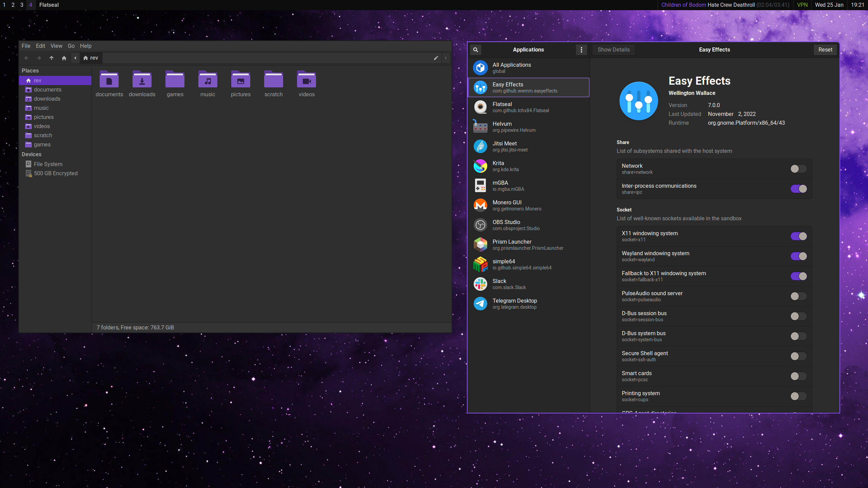Disable X11 windowing system toggle
The height and width of the screenshot is (488, 868).
(798, 236)
